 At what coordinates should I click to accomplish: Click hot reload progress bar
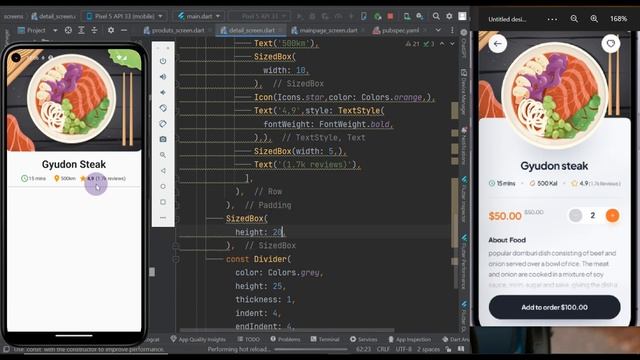311,349
